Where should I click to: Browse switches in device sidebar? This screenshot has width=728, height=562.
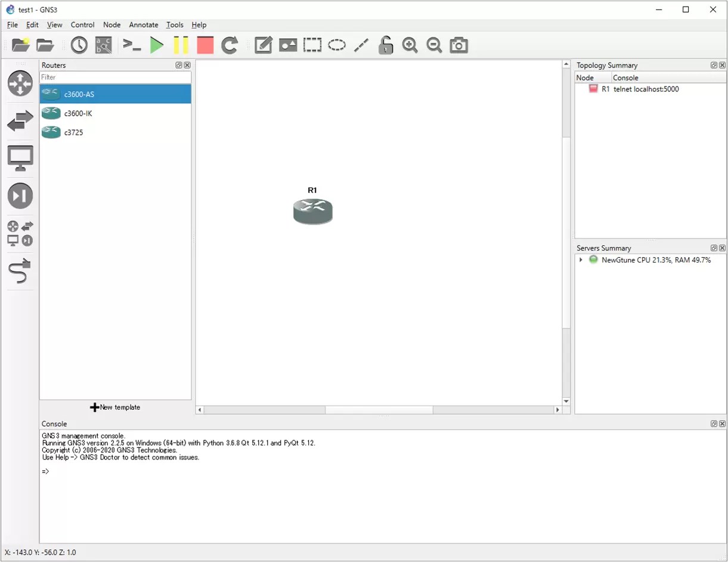tap(20, 121)
